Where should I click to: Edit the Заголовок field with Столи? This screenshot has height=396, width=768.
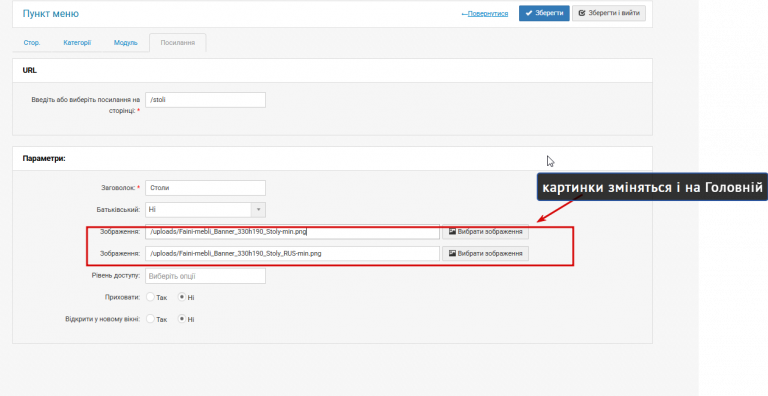tap(205, 188)
